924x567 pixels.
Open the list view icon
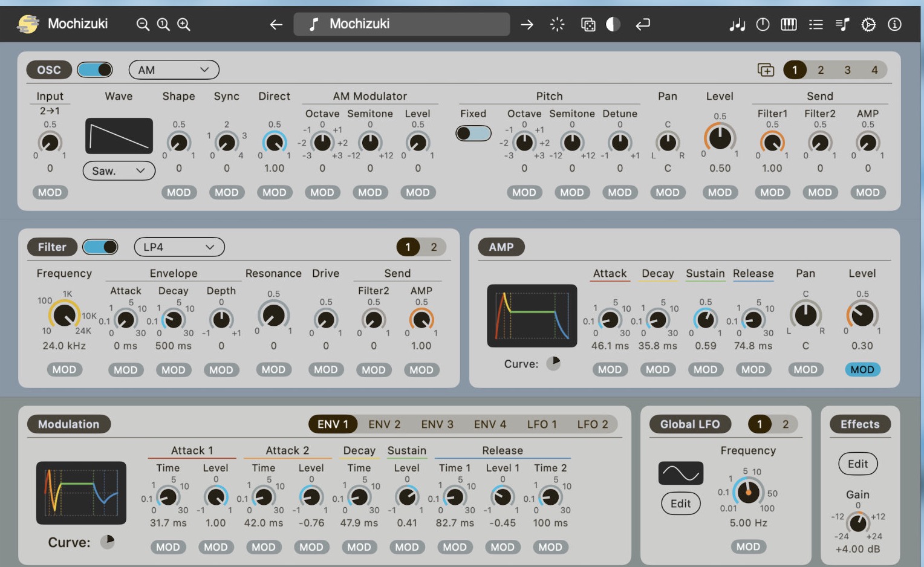pos(816,24)
